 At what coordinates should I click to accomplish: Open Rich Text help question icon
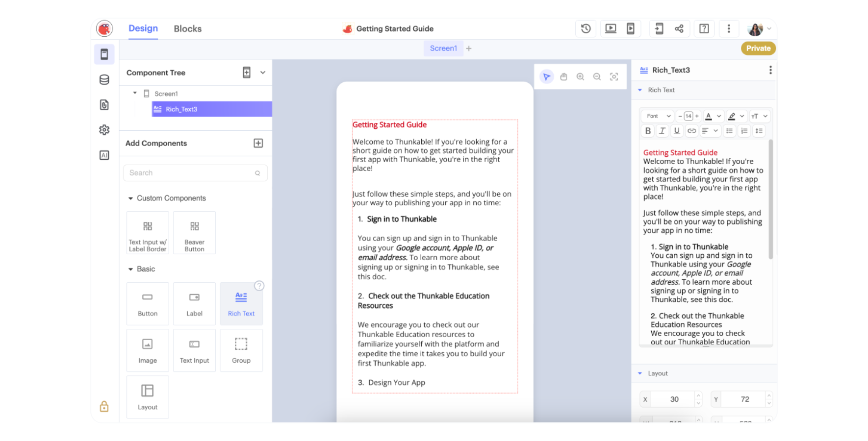259,286
